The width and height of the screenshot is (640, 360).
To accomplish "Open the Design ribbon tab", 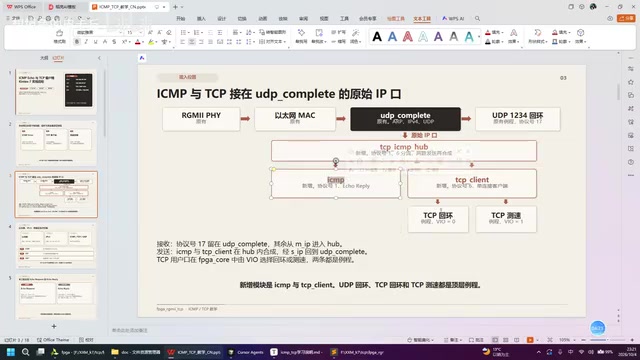I will tap(222, 19).
